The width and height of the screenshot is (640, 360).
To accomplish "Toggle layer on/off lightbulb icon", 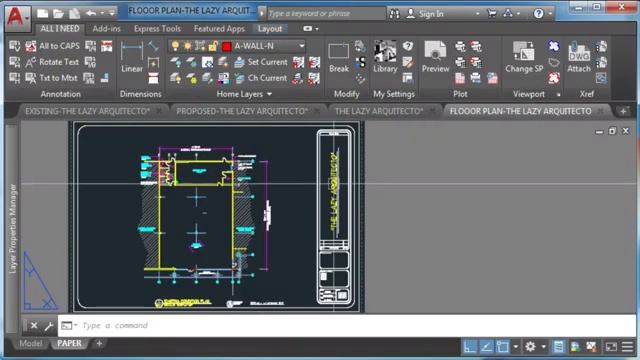I will click(x=176, y=46).
